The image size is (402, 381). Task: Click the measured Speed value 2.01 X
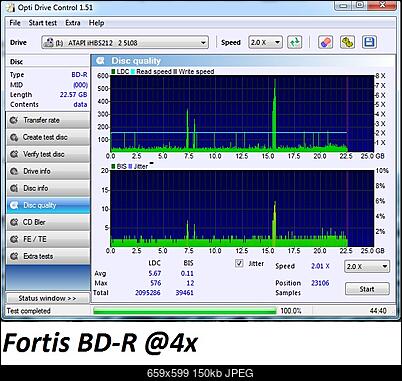tap(320, 266)
